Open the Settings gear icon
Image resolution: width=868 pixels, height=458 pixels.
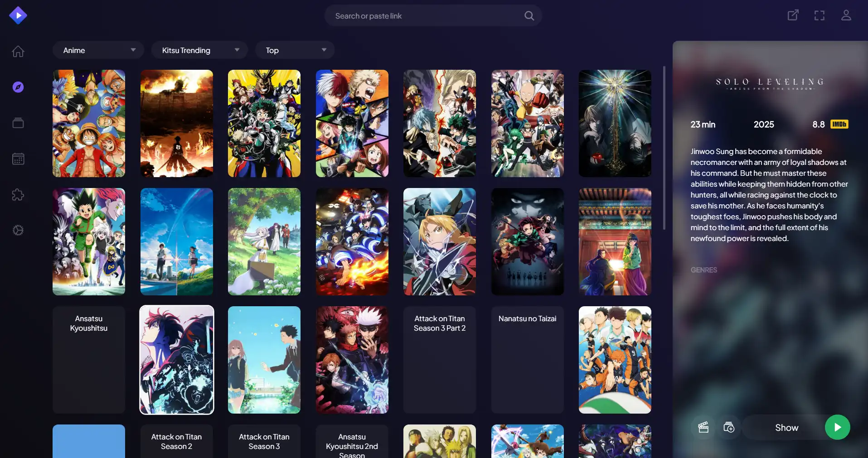coord(18,231)
